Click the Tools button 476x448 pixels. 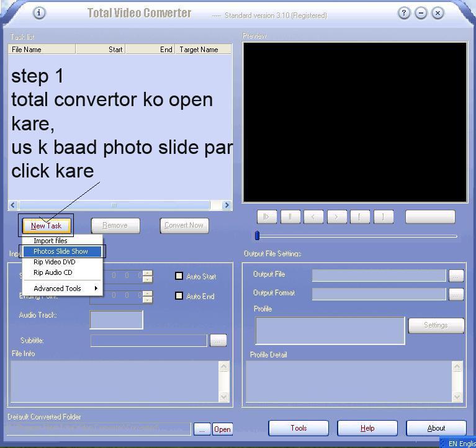(299, 428)
